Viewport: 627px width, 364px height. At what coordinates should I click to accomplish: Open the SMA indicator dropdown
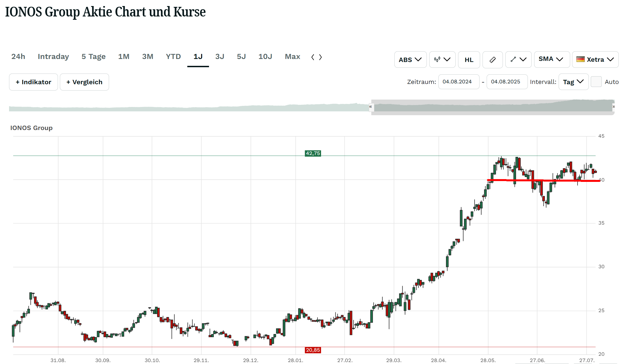pos(552,60)
